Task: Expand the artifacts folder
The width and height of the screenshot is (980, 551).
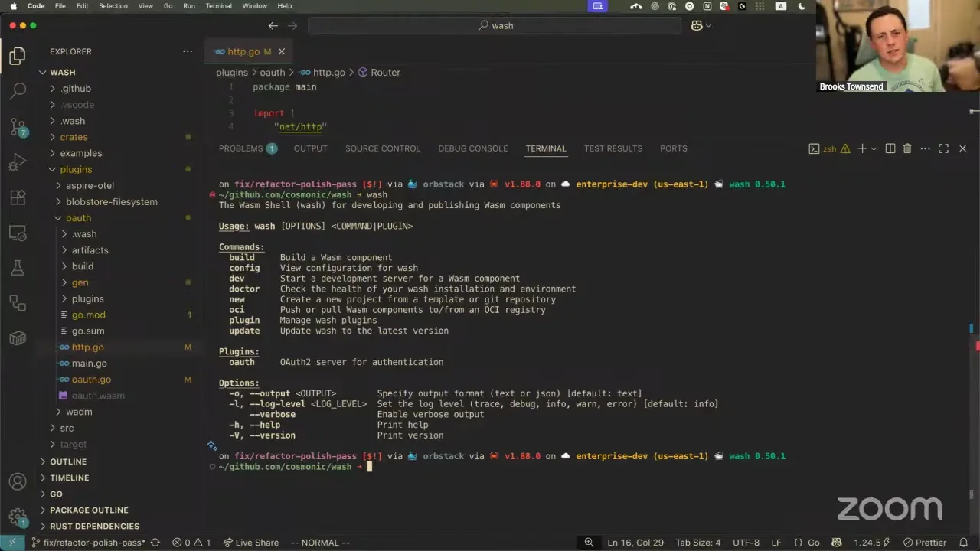Action: [x=64, y=250]
